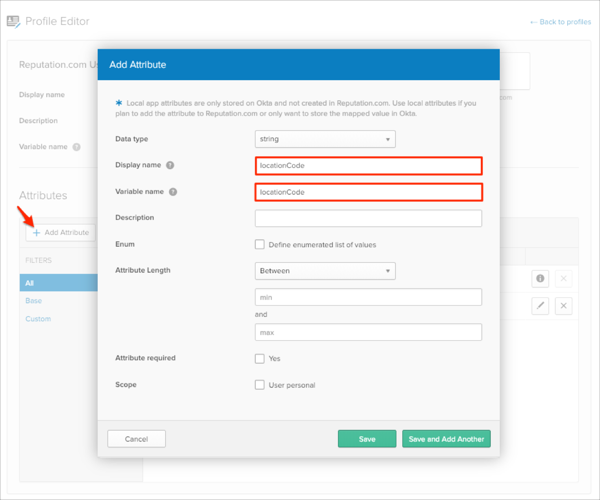Click the info icon in attribute row
This screenshot has width=600, height=500.
click(x=540, y=279)
